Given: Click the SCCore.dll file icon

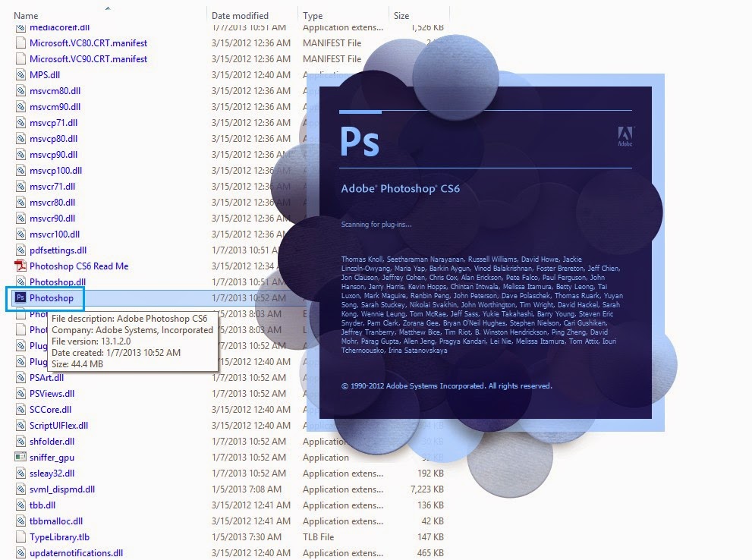Looking at the screenshot, I should pos(20,410).
